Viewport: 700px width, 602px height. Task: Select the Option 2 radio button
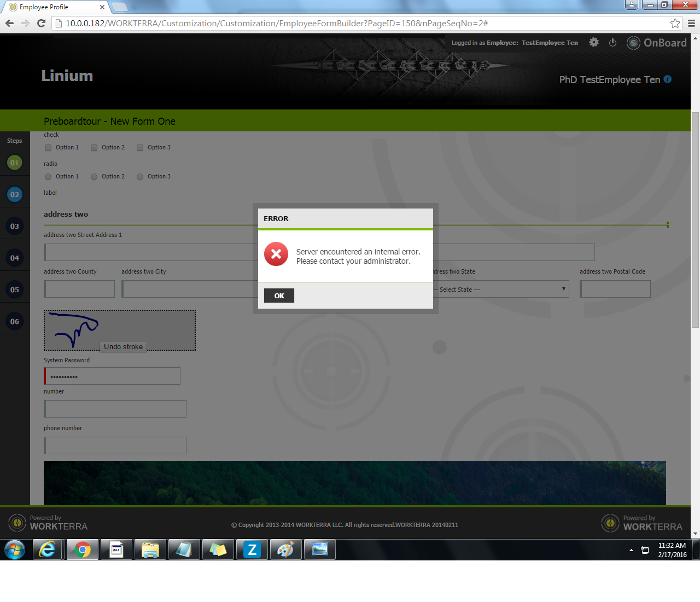pos(94,177)
